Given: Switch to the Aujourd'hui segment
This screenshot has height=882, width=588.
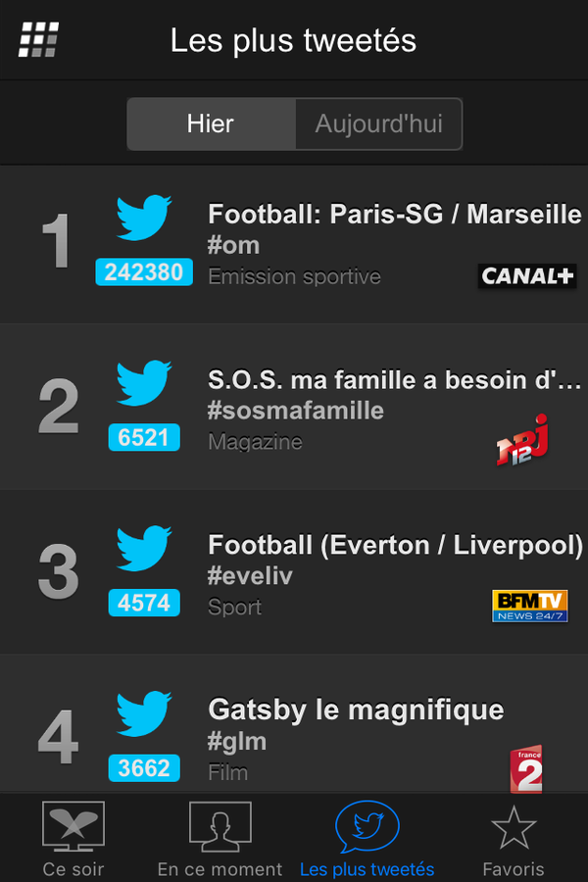Looking at the screenshot, I should click(x=378, y=123).
